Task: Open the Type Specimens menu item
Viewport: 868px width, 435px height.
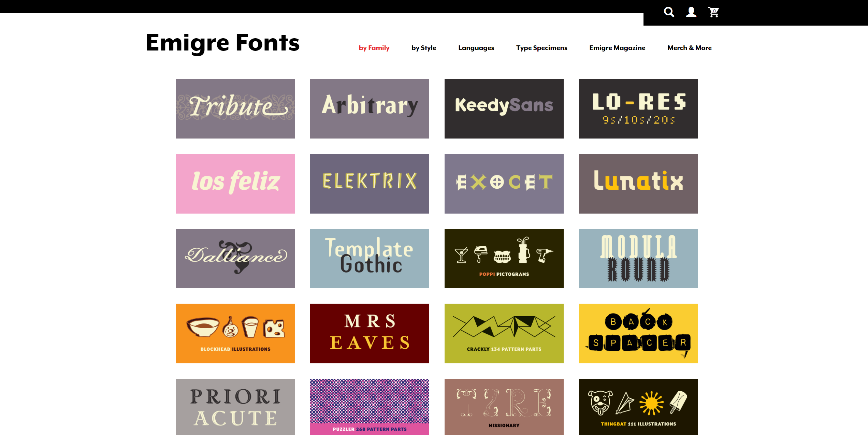Action: (541, 48)
